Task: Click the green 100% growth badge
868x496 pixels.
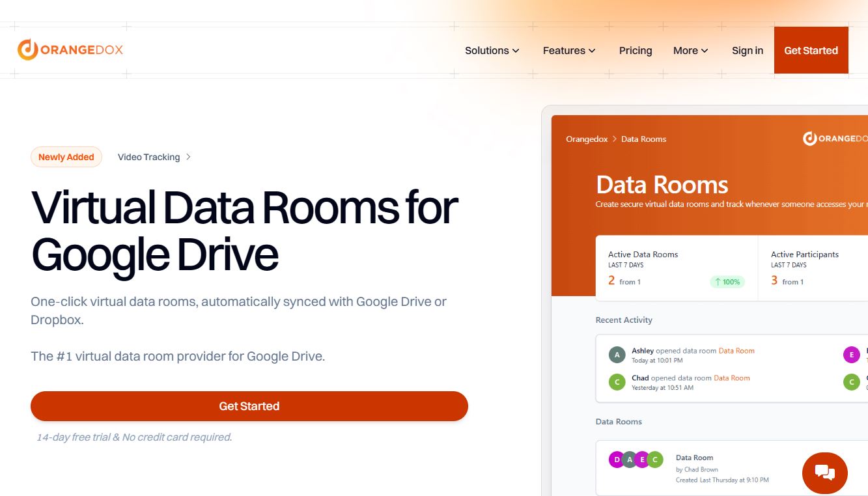Action: 726,281
